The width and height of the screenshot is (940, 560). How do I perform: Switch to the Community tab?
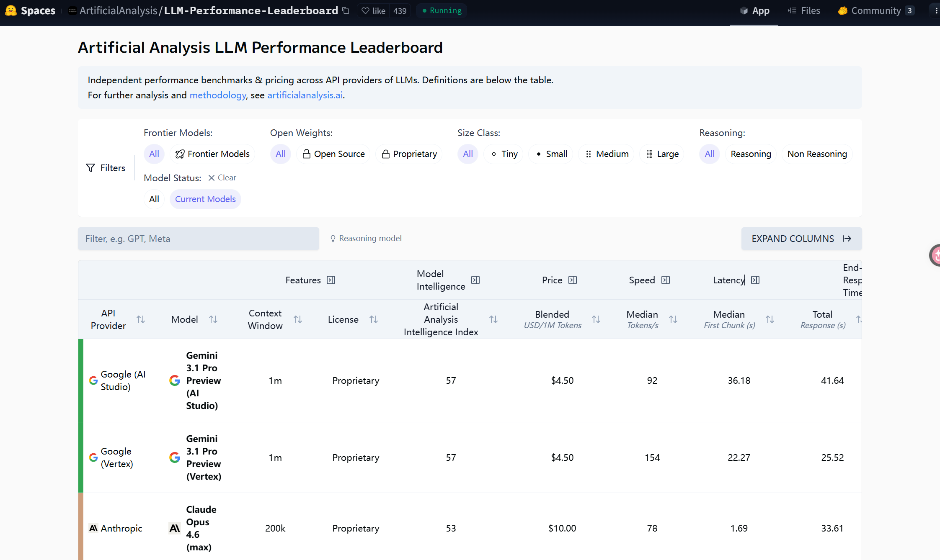[x=876, y=10]
